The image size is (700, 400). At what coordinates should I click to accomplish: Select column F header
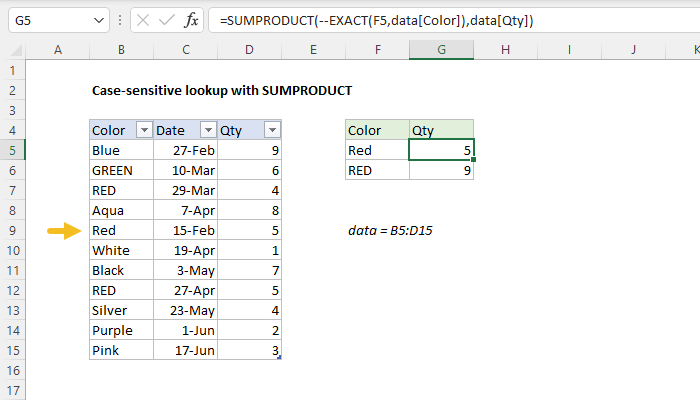pos(378,50)
